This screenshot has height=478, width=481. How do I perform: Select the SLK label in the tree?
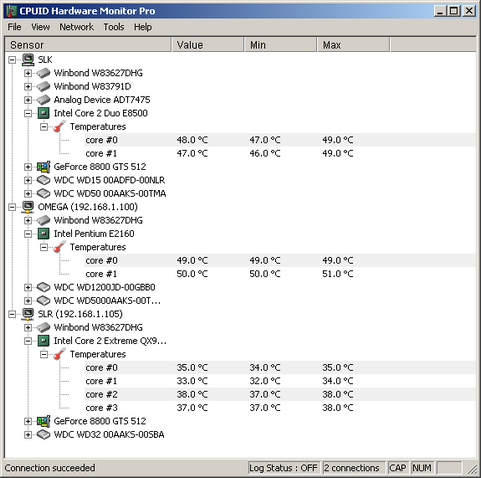pos(45,60)
